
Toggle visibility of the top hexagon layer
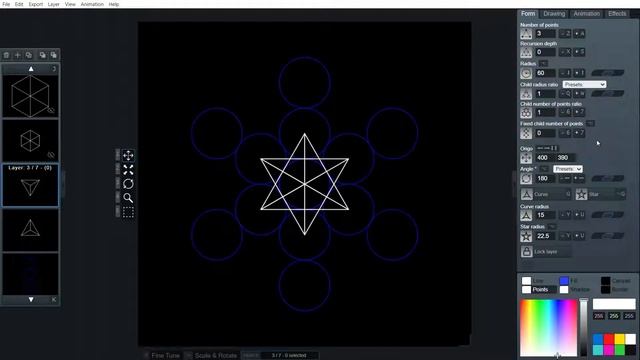tap(51, 111)
